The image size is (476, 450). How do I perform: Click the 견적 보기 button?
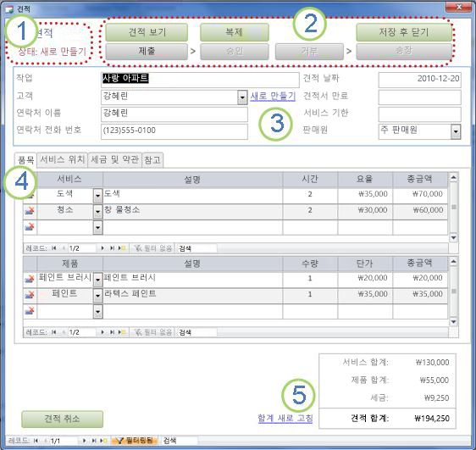pos(147,32)
